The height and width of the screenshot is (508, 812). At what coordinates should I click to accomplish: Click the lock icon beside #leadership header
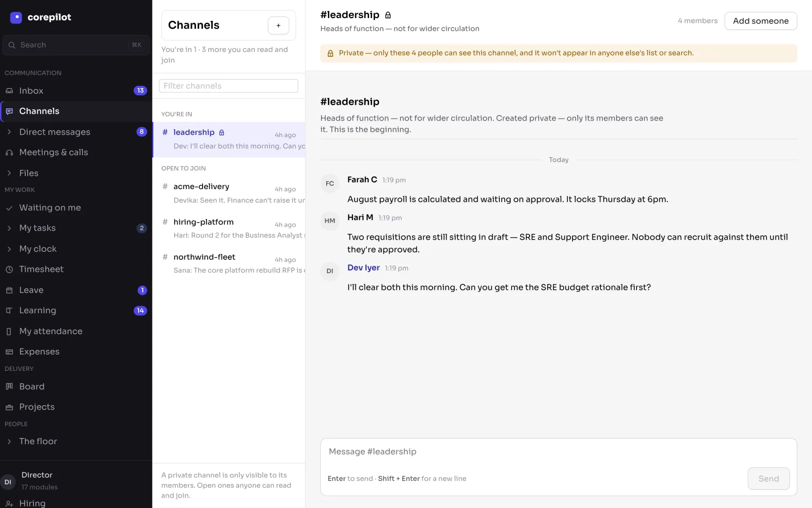[x=388, y=15]
